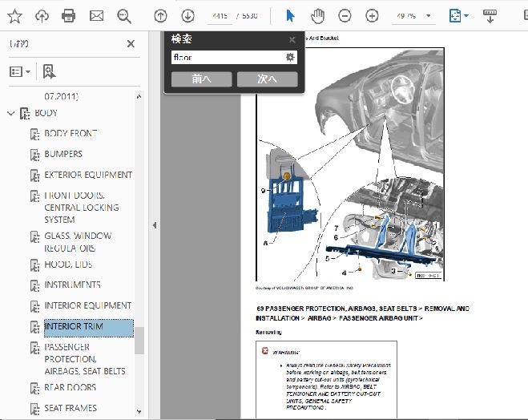Click the fit page view icon
The height and width of the screenshot is (420, 528).
pyautogui.click(x=455, y=16)
